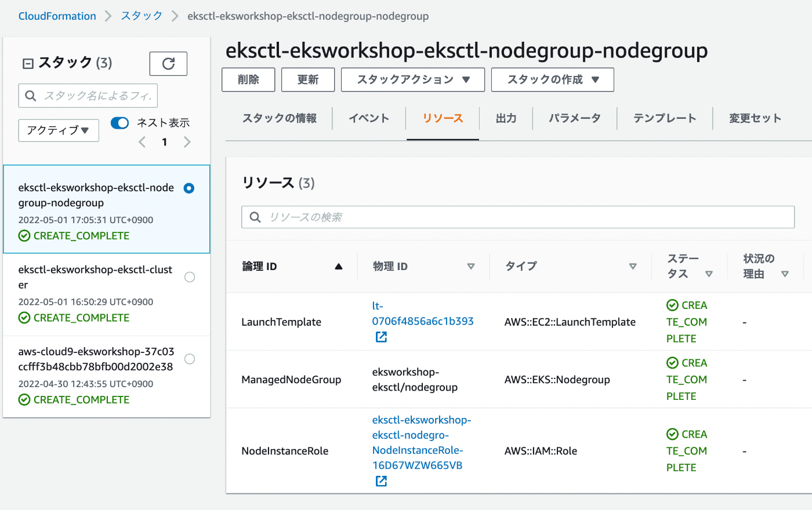
Task: Click the リソースの検索 search field
Action: [518, 217]
